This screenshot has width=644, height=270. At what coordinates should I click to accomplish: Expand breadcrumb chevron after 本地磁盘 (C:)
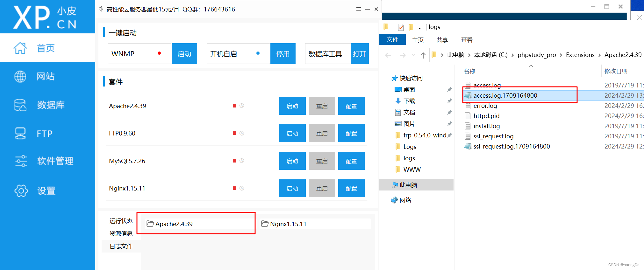(512, 55)
